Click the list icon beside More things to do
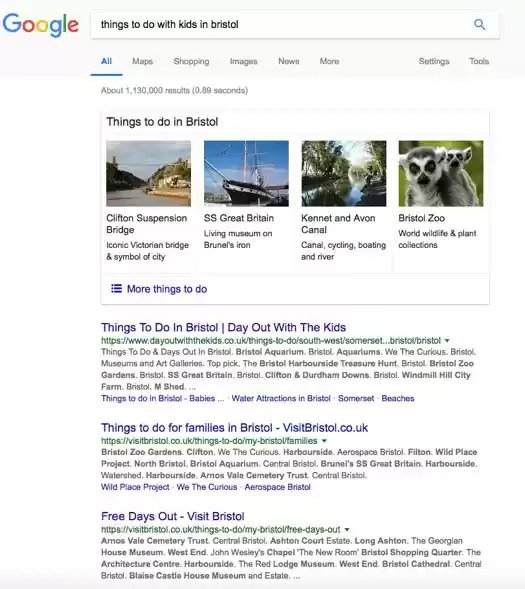 (116, 288)
